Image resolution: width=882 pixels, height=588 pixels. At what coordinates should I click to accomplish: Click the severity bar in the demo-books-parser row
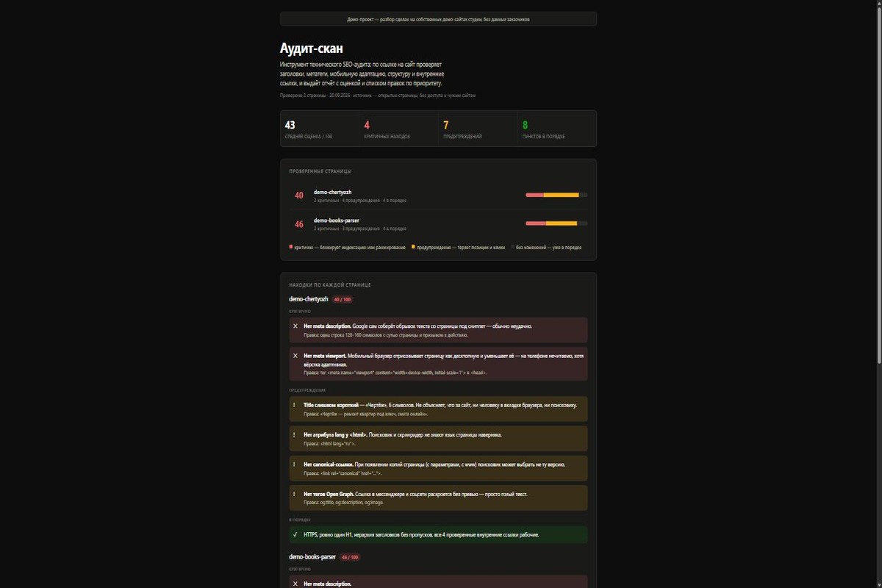(556, 223)
